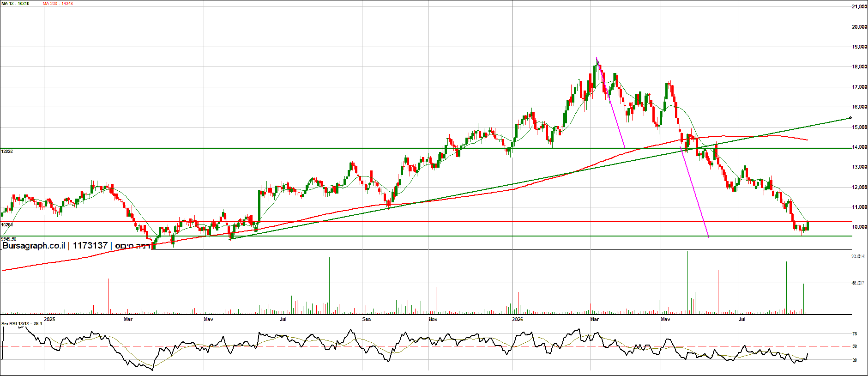Click the 10264 red level label
The height and width of the screenshot is (376, 868).
click(x=7, y=225)
